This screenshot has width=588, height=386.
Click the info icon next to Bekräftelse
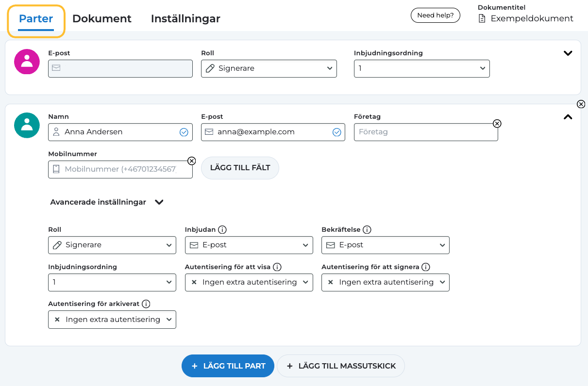367,229
